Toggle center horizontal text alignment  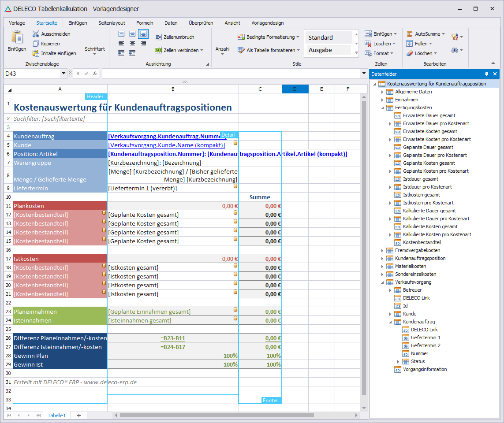(x=132, y=44)
